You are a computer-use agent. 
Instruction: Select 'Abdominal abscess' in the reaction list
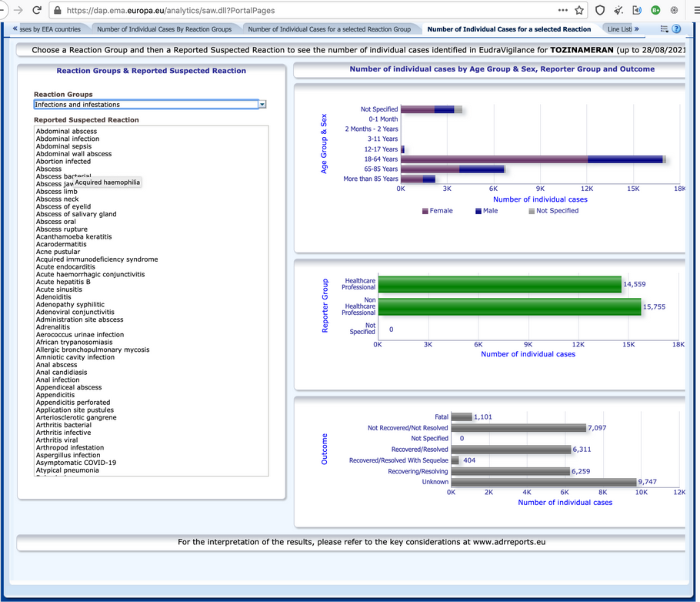tap(66, 132)
